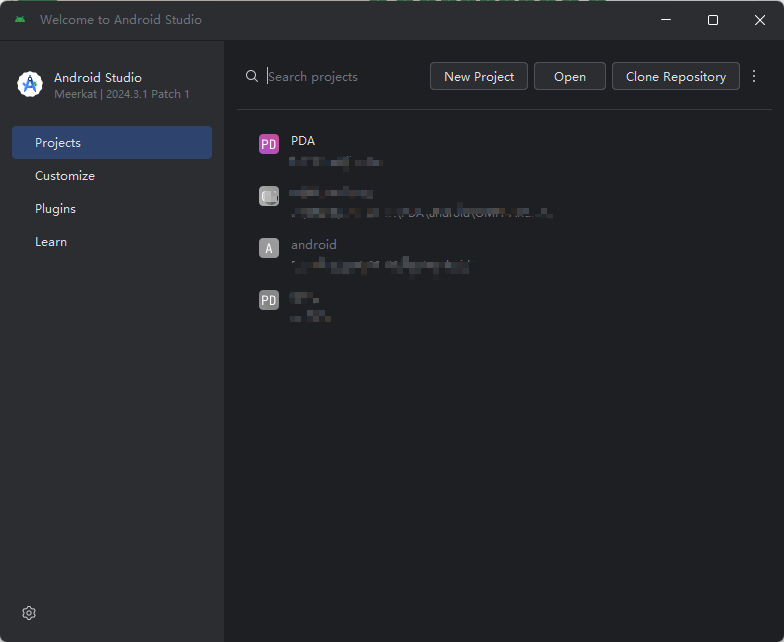This screenshot has height=642, width=784.
Task: Click the gray A icon of the android project
Action: [269, 248]
